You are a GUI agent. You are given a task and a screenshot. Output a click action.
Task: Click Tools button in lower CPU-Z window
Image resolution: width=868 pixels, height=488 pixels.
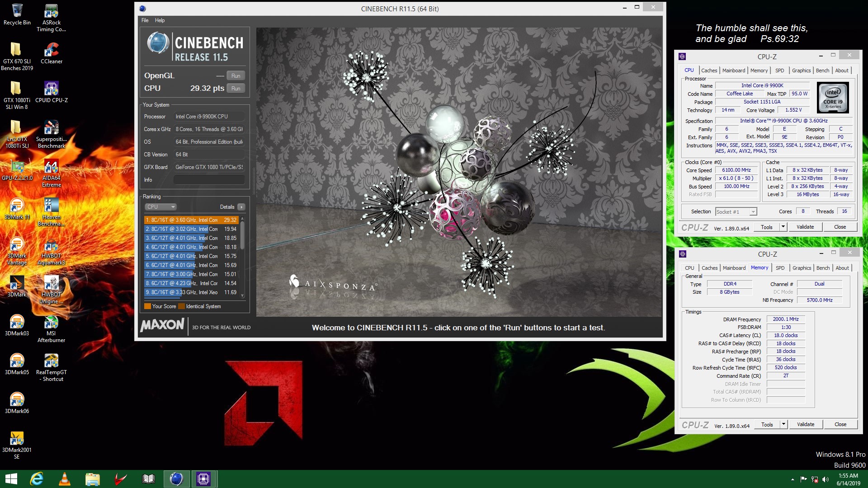(767, 424)
